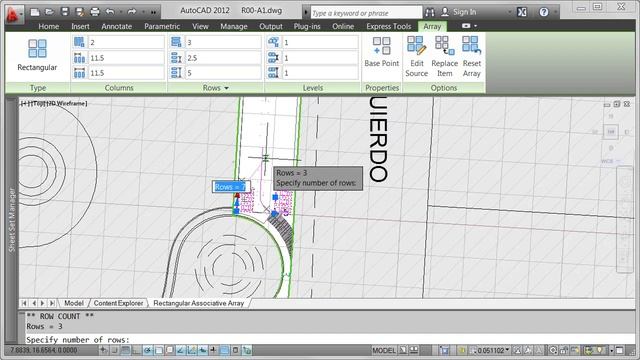
Task: Click the Plot printer icon
Action: coord(95,12)
